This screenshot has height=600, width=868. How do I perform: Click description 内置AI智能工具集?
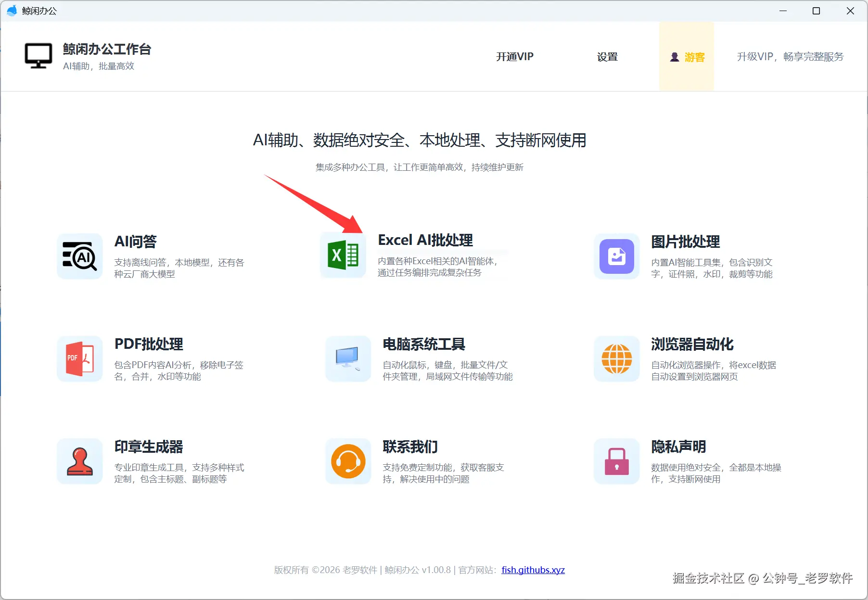712,268
